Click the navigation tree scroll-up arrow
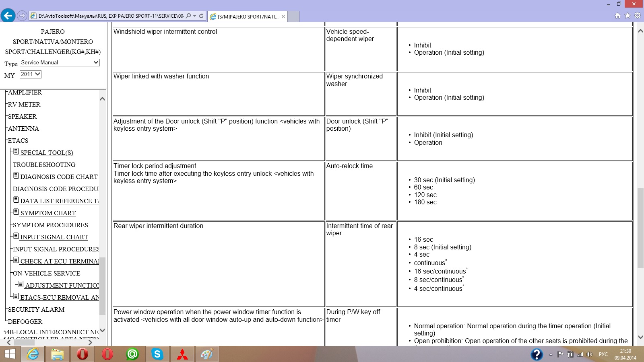The height and width of the screenshot is (362, 644). click(x=102, y=99)
